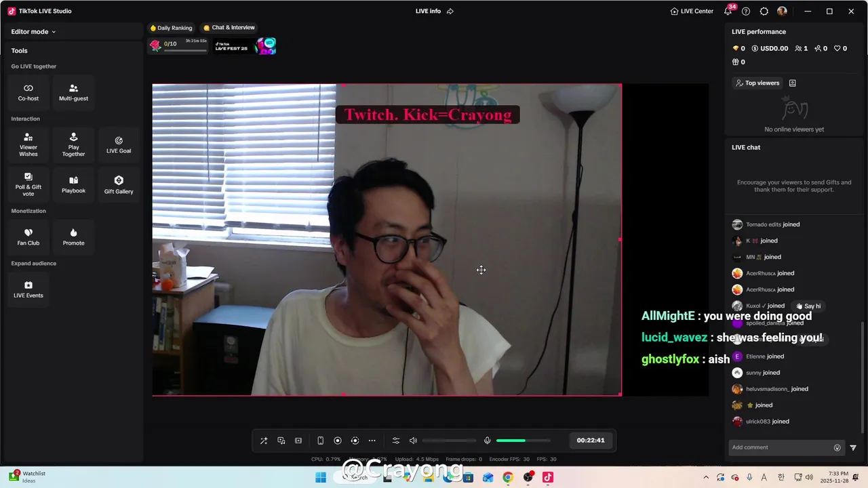The image size is (868, 488).
Task: Click the stream timer 00:22:41
Action: [x=591, y=441]
